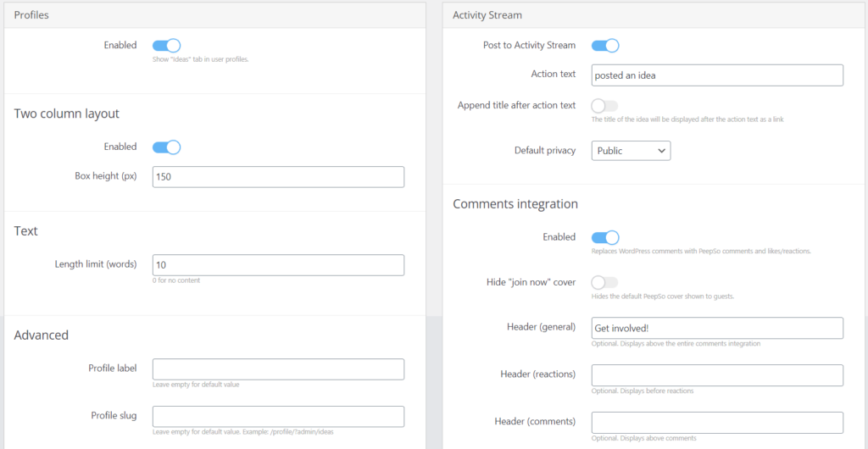The width and height of the screenshot is (868, 449).
Task: Enable Hide "join now" cover switch
Action: pos(605,283)
